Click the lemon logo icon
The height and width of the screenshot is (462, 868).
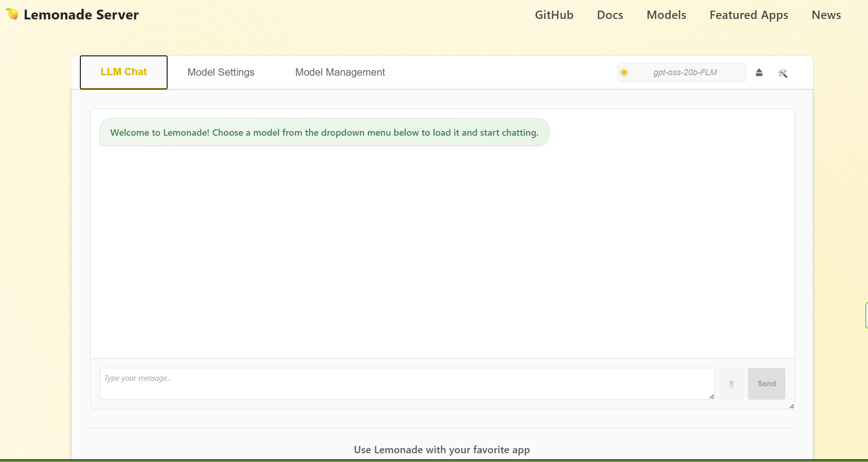12,14
